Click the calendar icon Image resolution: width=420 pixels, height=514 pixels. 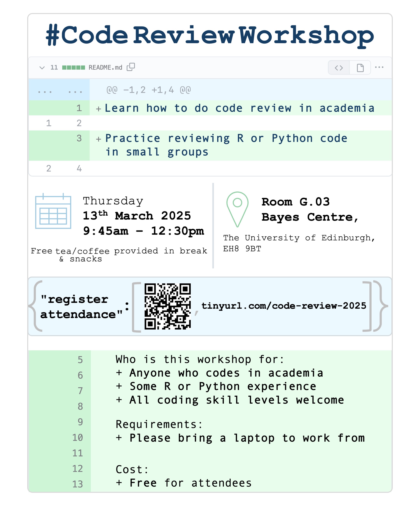[53, 211]
